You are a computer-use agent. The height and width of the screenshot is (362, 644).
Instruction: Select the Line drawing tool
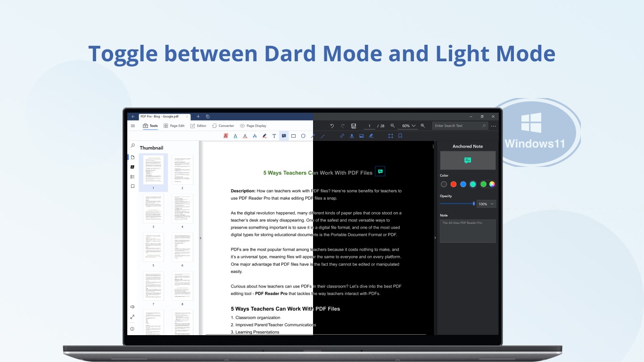coord(323,136)
